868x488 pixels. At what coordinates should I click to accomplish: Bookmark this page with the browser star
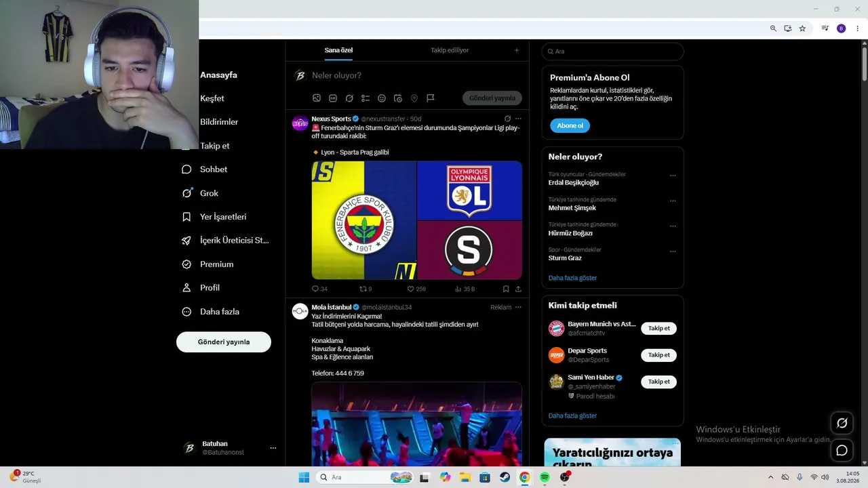(x=802, y=28)
